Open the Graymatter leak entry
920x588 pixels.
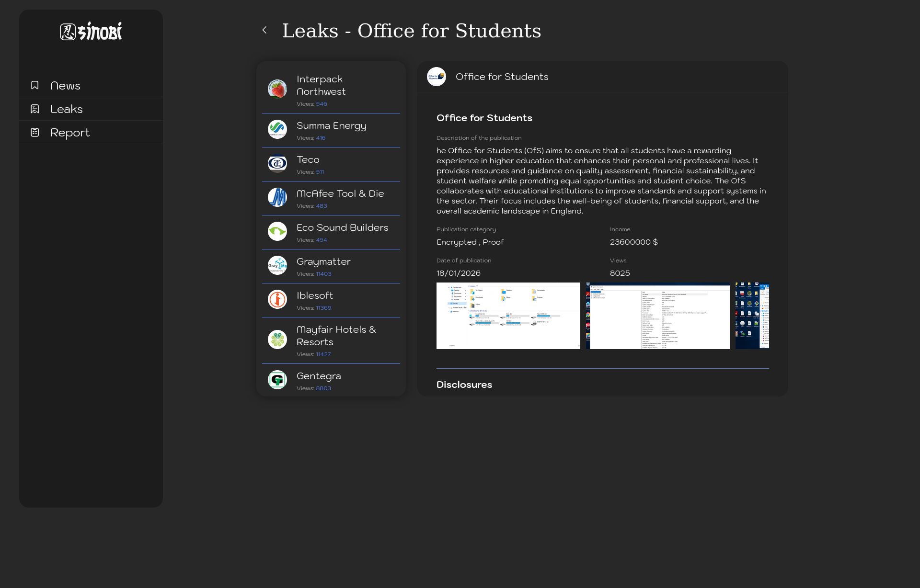[323, 262]
